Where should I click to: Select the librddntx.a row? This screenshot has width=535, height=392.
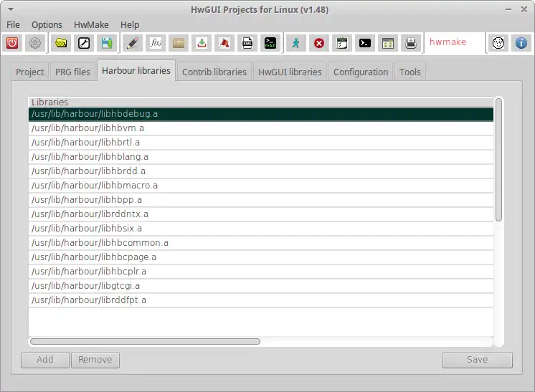click(x=261, y=214)
